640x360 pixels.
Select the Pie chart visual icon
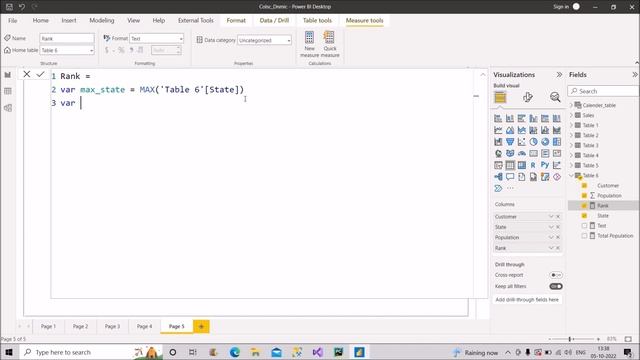[533, 142]
